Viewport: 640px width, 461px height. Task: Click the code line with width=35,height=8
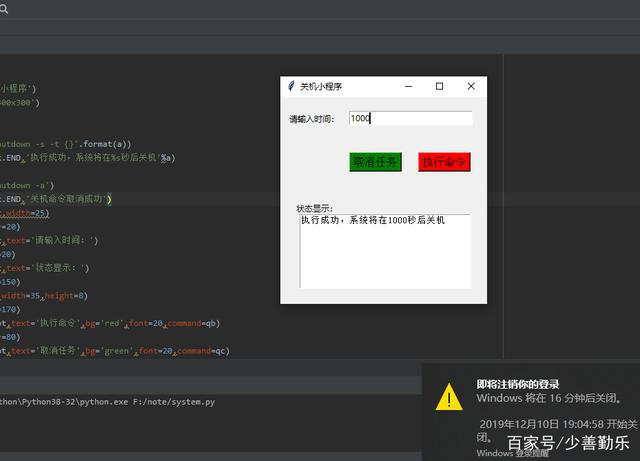coord(44,296)
